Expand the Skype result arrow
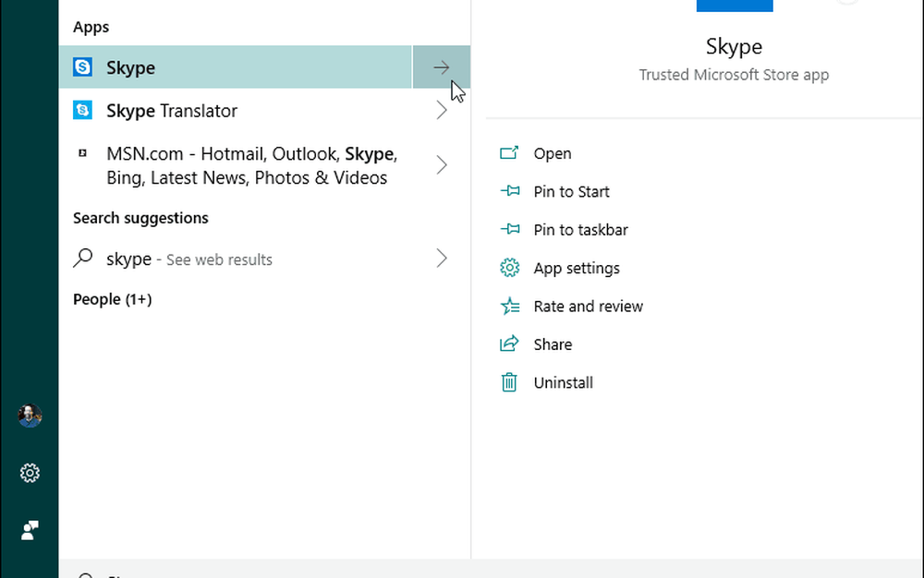 click(442, 67)
